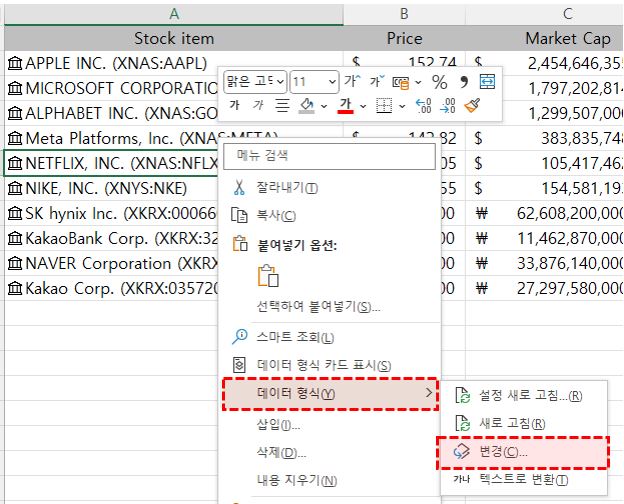Click the accounting number format icon
The height and width of the screenshot is (504, 624).
(x=400, y=82)
